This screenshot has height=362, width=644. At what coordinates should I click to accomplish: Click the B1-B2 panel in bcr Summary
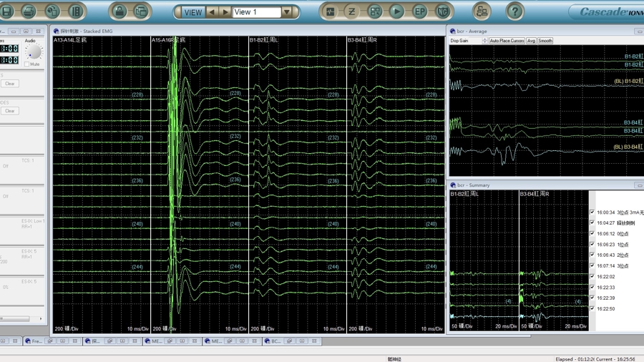(x=484, y=260)
